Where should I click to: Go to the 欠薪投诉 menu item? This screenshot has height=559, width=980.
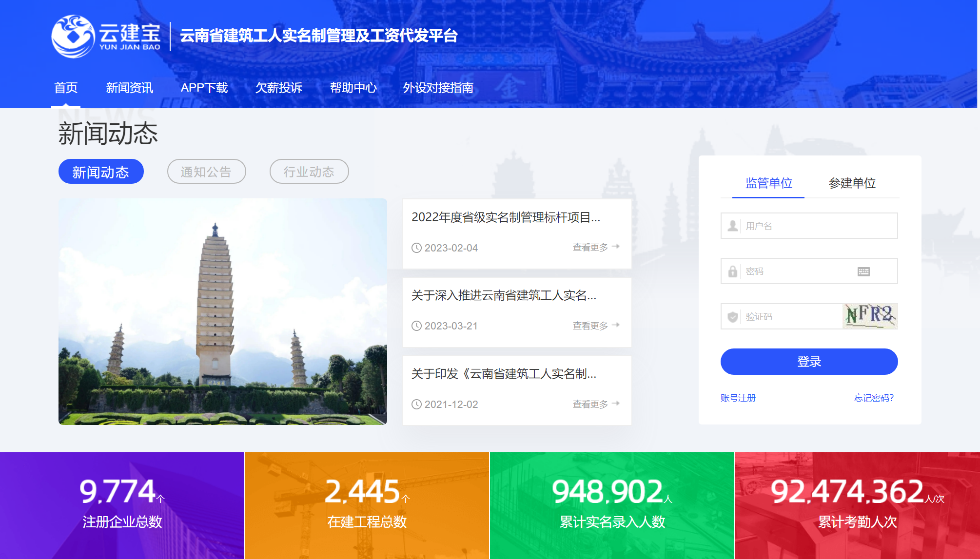pos(278,88)
